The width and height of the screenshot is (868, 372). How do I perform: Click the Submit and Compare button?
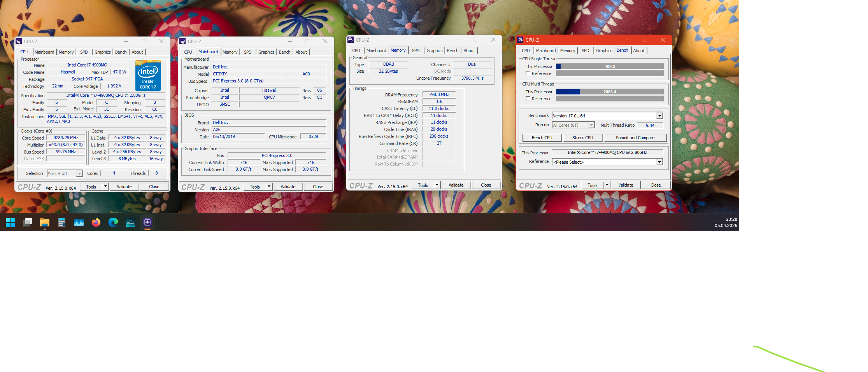(x=635, y=138)
